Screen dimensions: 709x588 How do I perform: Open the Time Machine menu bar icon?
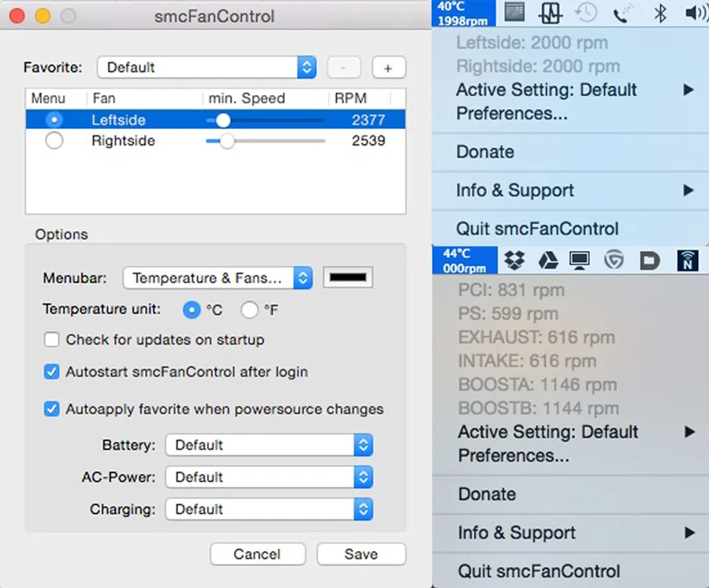pyautogui.click(x=586, y=13)
